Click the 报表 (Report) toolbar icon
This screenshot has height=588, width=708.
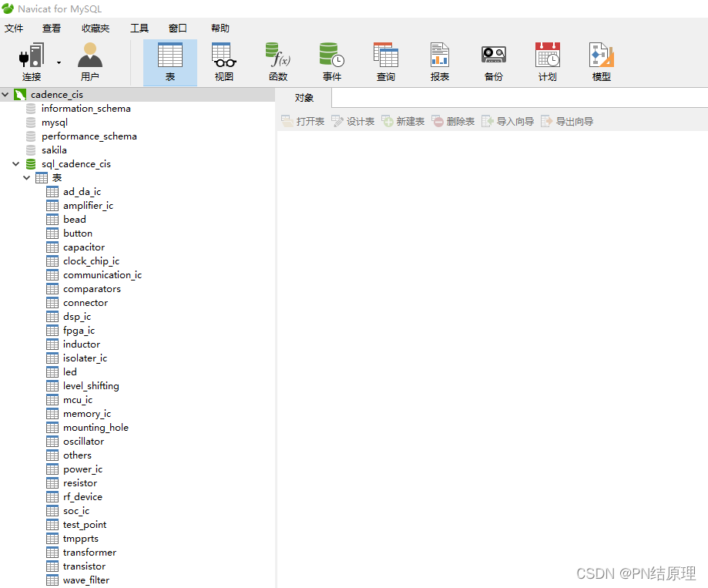pyautogui.click(x=440, y=62)
